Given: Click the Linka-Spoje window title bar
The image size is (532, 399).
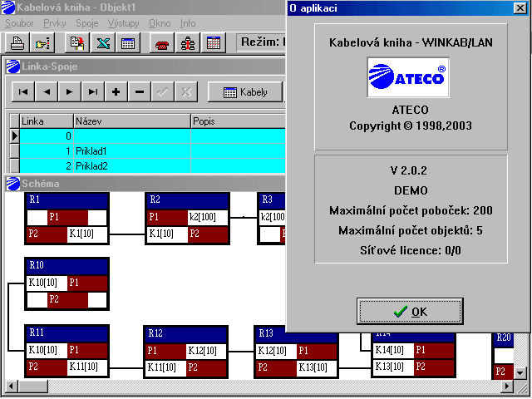Looking at the screenshot, I should click(x=145, y=66).
